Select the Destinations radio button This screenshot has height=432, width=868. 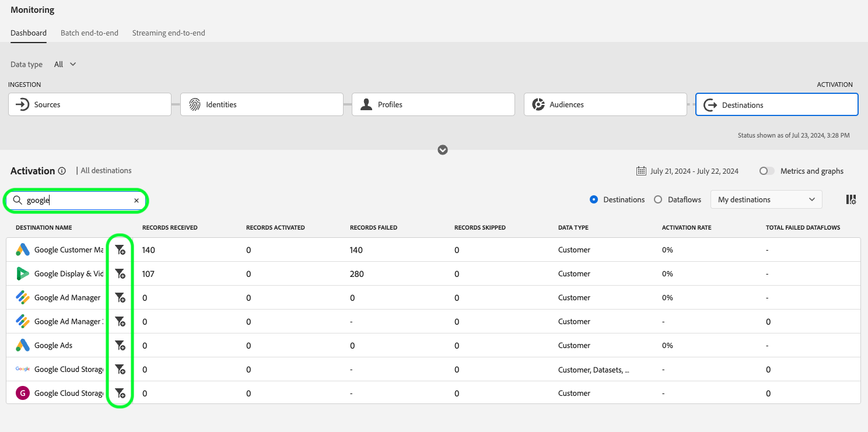point(594,199)
